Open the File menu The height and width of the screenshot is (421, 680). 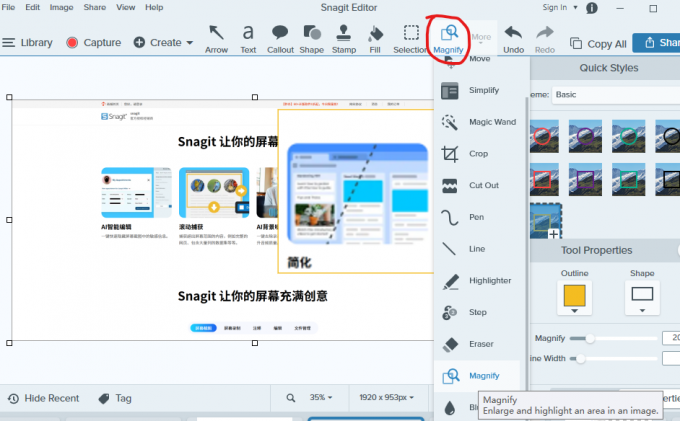coord(8,7)
